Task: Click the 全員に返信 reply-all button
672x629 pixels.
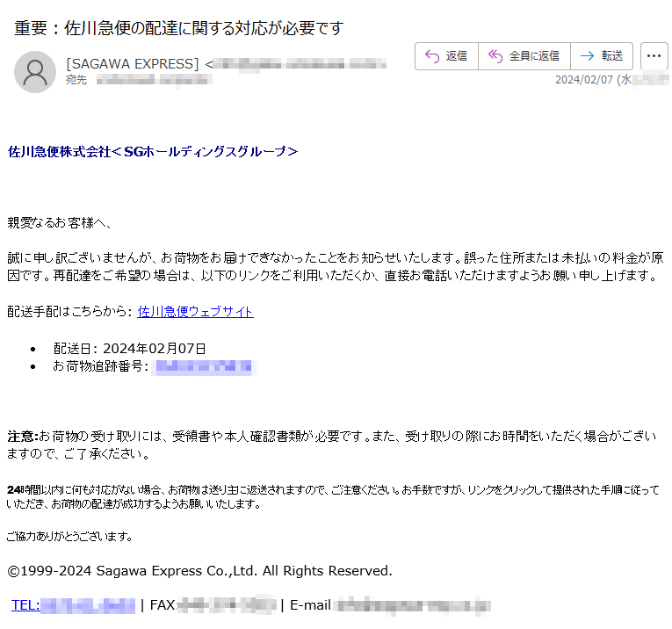Action: [x=524, y=56]
